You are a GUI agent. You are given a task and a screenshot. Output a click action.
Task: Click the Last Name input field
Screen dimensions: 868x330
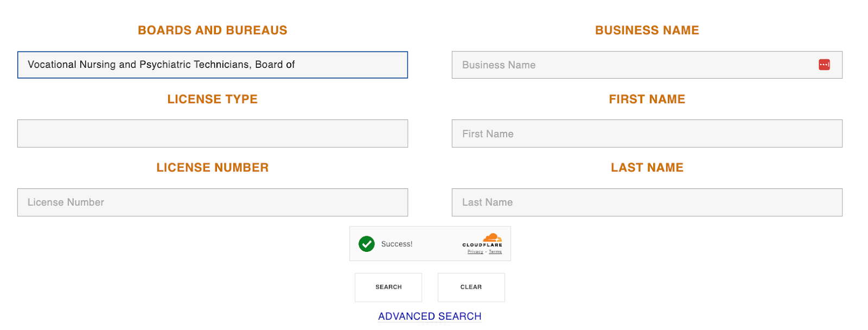pos(647,202)
